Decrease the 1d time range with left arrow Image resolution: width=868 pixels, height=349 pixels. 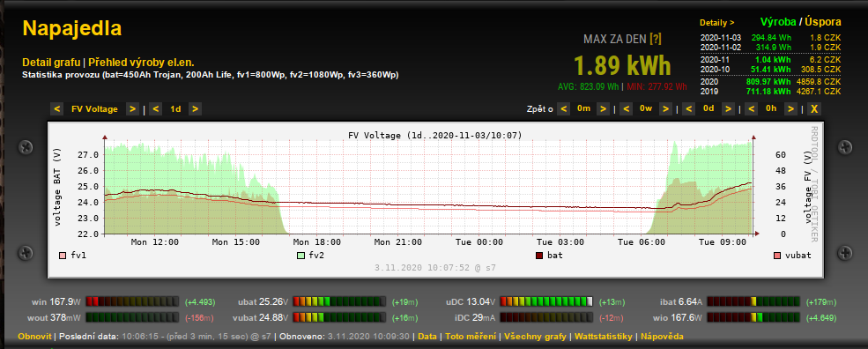pos(156,109)
